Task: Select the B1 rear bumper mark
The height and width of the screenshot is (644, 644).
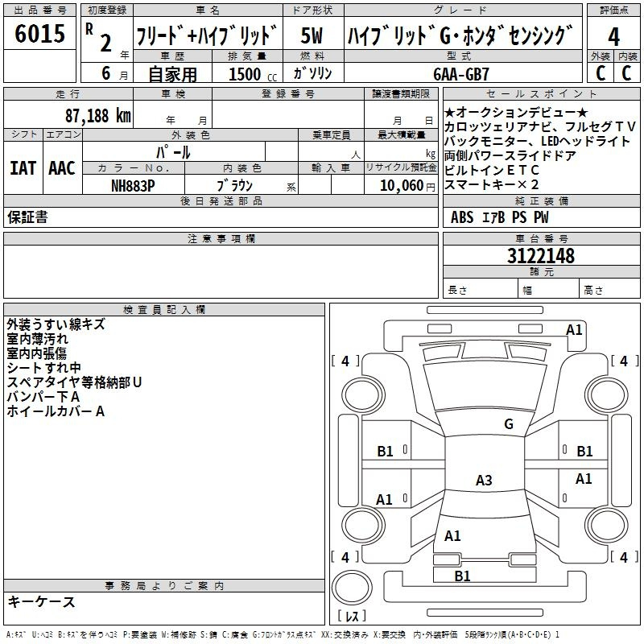Action: pos(462,576)
